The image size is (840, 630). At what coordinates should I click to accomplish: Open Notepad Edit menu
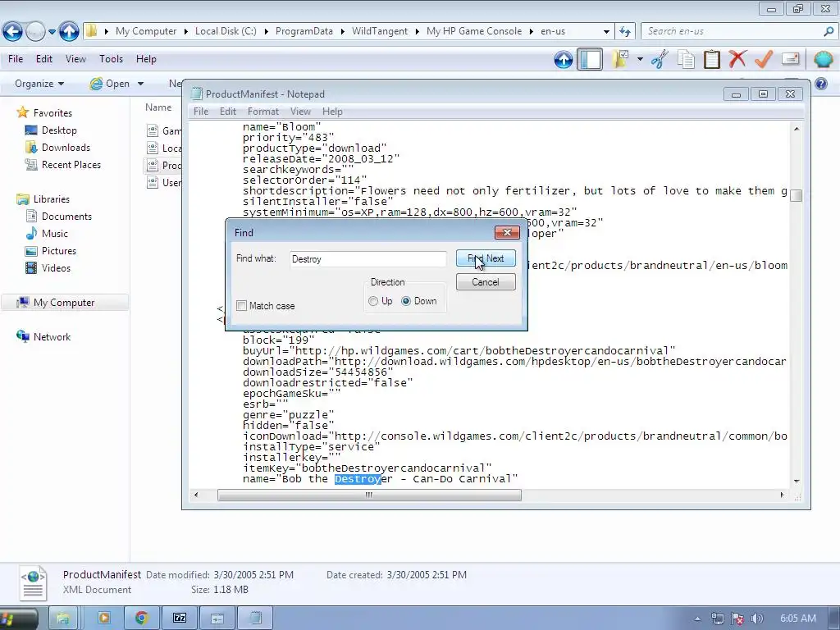click(228, 112)
